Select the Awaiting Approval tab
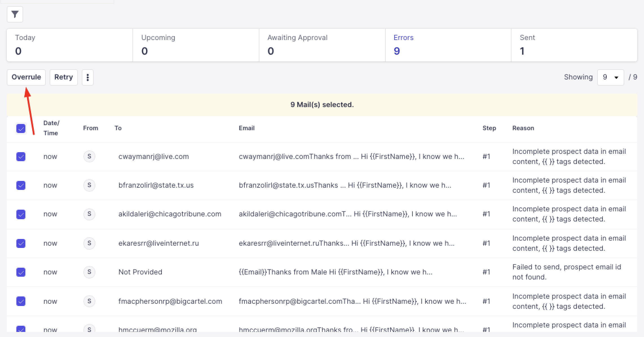Screen dimensions: 644x337 pyautogui.click(x=322, y=45)
